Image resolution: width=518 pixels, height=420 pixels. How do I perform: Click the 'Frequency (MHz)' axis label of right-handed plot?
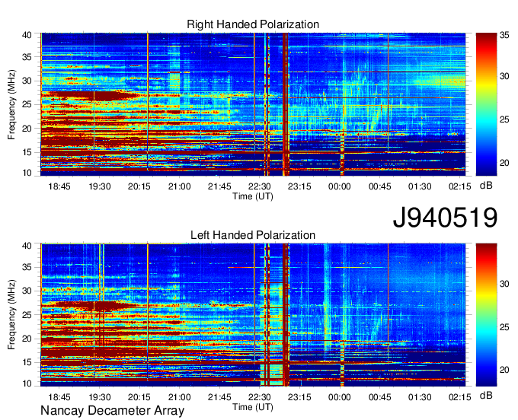click(11, 104)
